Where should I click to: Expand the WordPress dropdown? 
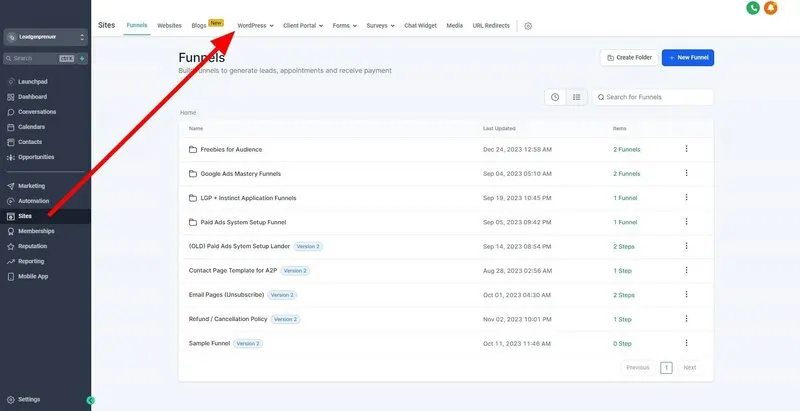[256, 25]
